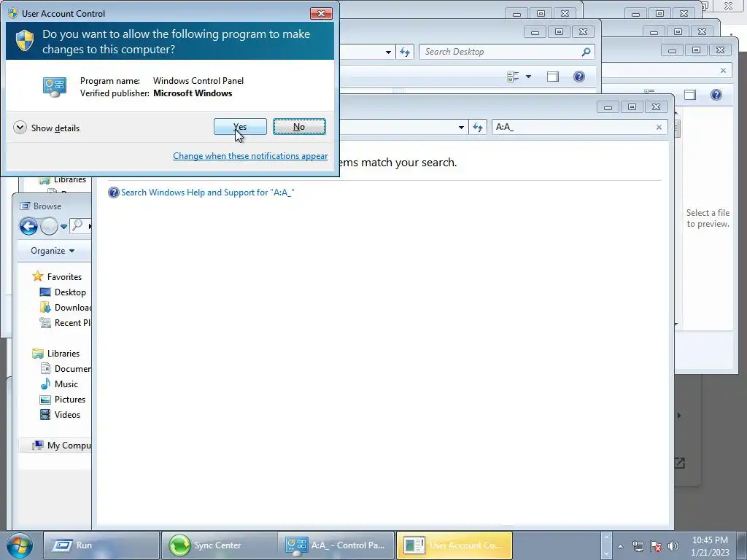747x560 pixels.
Task: Show hidden system tray icons
Action: pyautogui.click(x=620, y=546)
